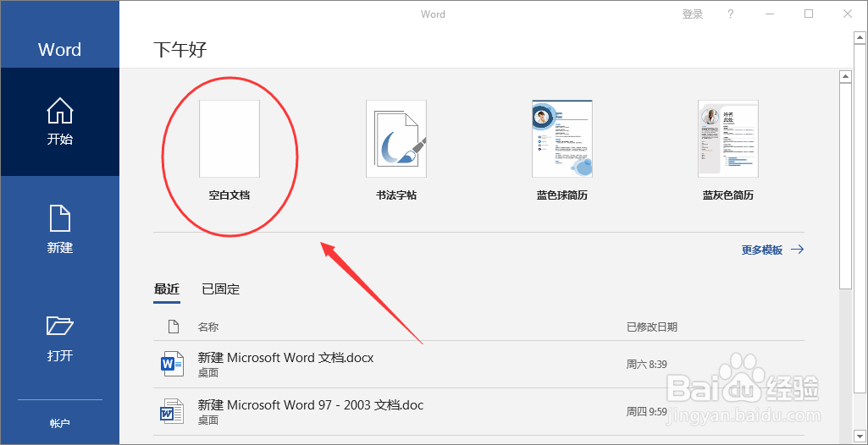Close the Word window
The height and width of the screenshot is (445, 868).
point(848,14)
